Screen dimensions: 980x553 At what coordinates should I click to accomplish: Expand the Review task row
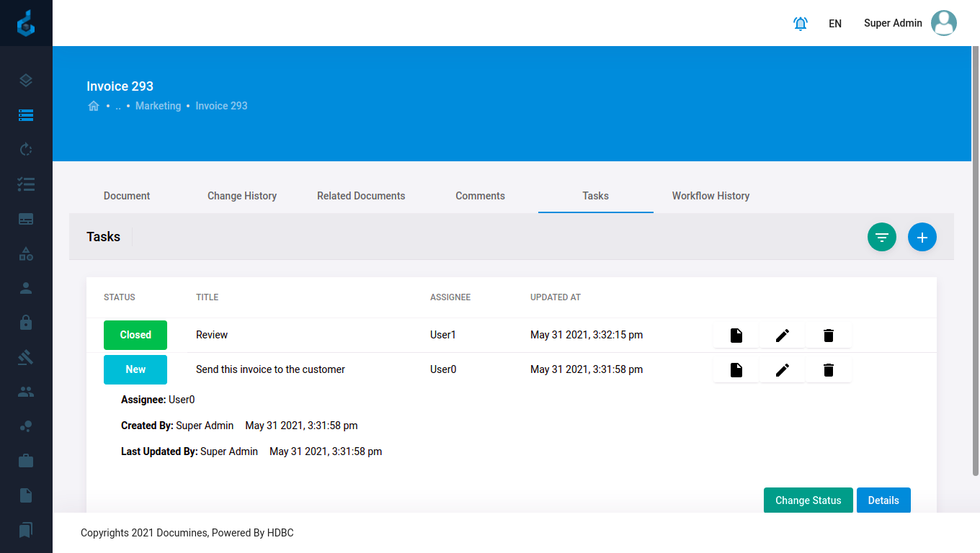coord(212,335)
